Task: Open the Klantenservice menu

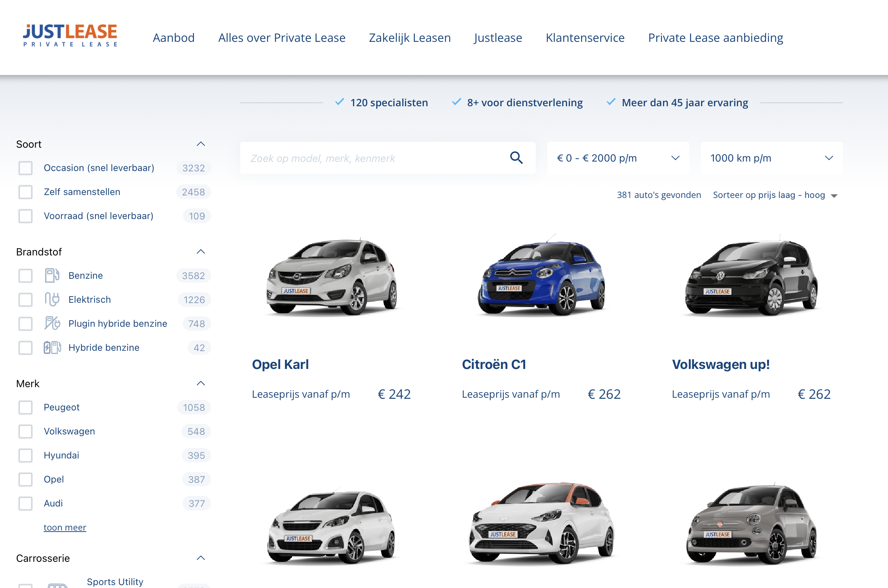Action: coord(585,37)
